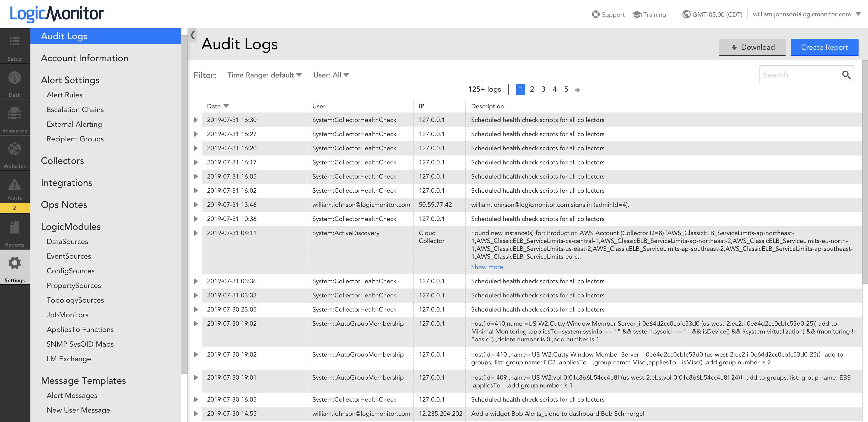Expand the 2019-07-30 19:01 AutoGroupMembership row

pos(196,377)
